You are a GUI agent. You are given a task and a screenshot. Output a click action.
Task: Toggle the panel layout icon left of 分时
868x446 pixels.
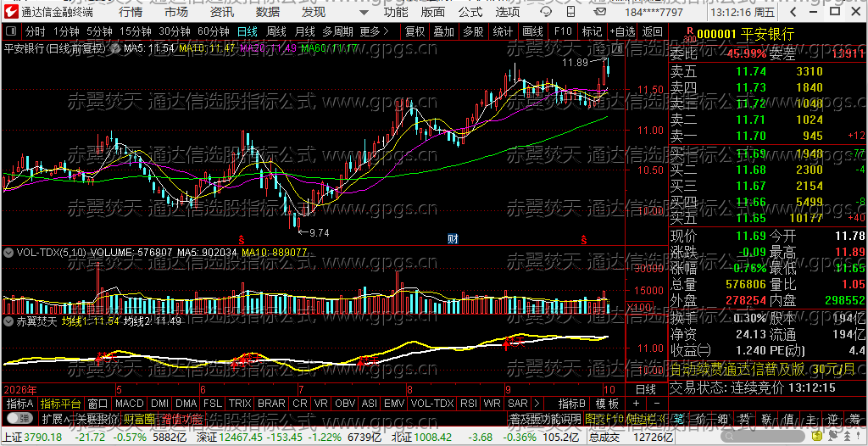pyautogui.click(x=12, y=31)
